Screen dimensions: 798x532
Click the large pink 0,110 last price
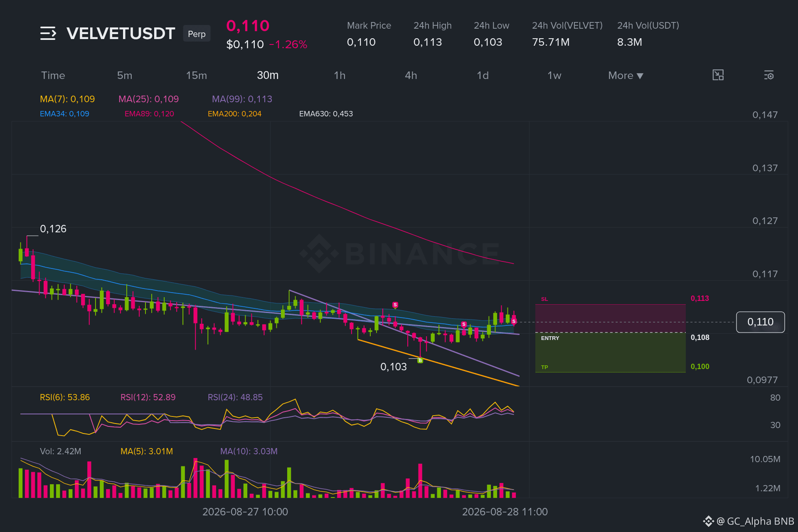pos(248,26)
